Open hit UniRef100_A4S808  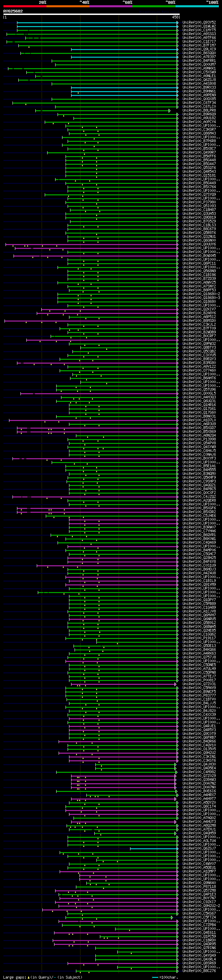pyautogui.click(x=199, y=84)
